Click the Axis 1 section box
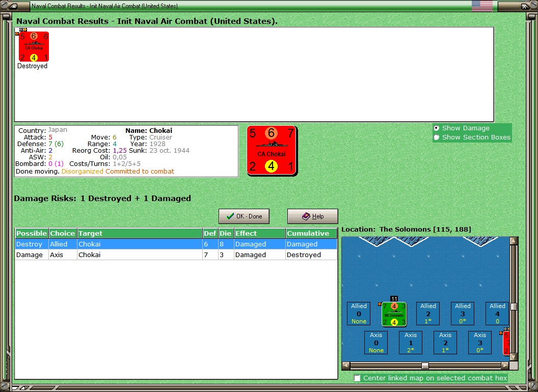This screenshot has height=392, width=538. 411,343
